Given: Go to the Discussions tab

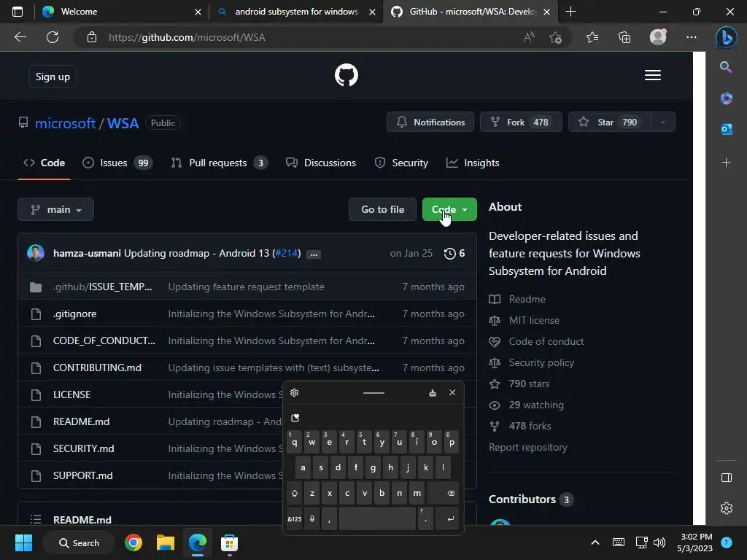Looking at the screenshot, I should [321, 163].
